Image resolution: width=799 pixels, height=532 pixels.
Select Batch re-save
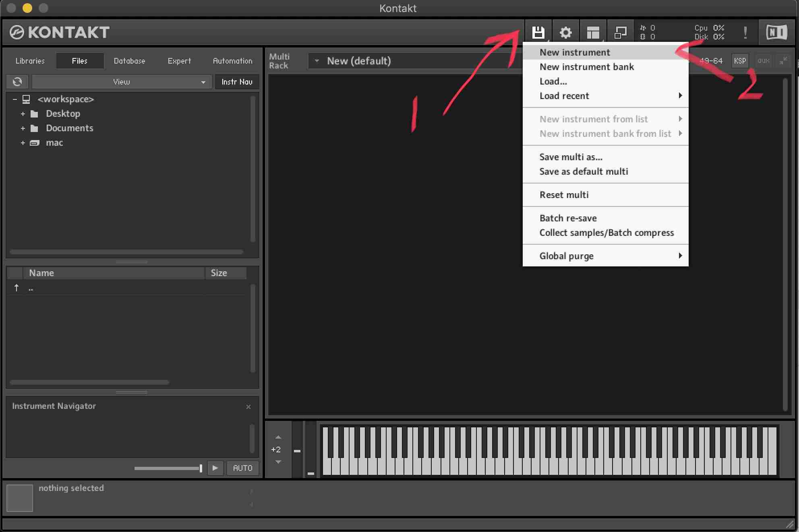[x=605, y=218]
